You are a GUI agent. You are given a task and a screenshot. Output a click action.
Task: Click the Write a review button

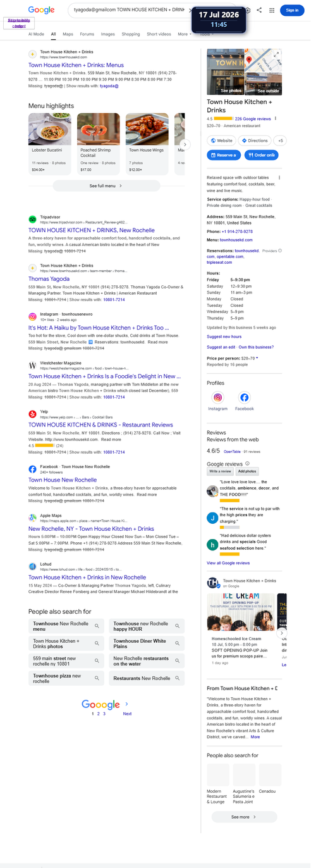pos(220,471)
